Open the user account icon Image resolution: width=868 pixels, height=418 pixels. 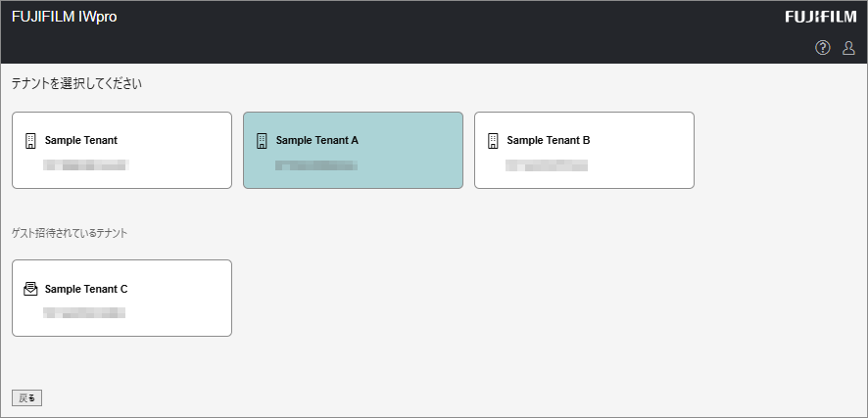coord(848,48)
